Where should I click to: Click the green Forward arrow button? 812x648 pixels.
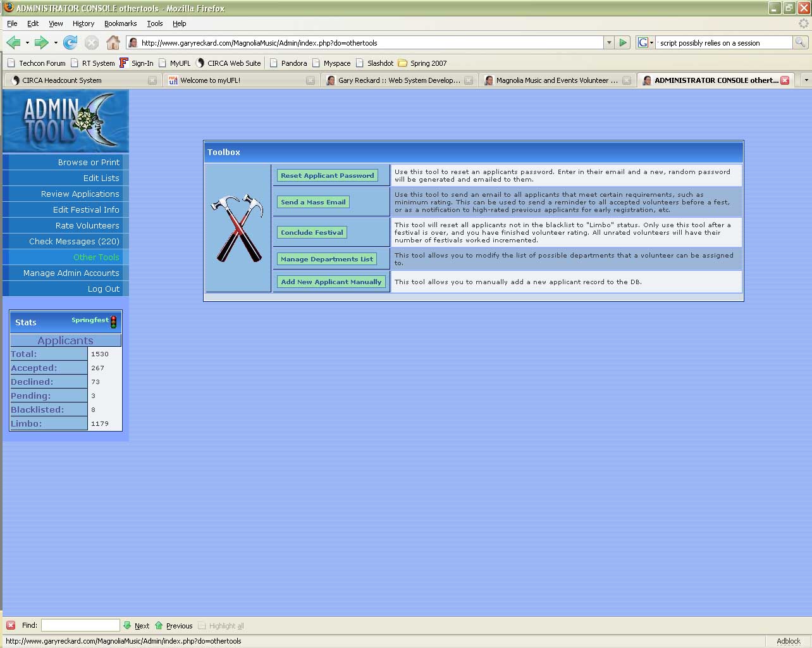click(x=41, y=42)
